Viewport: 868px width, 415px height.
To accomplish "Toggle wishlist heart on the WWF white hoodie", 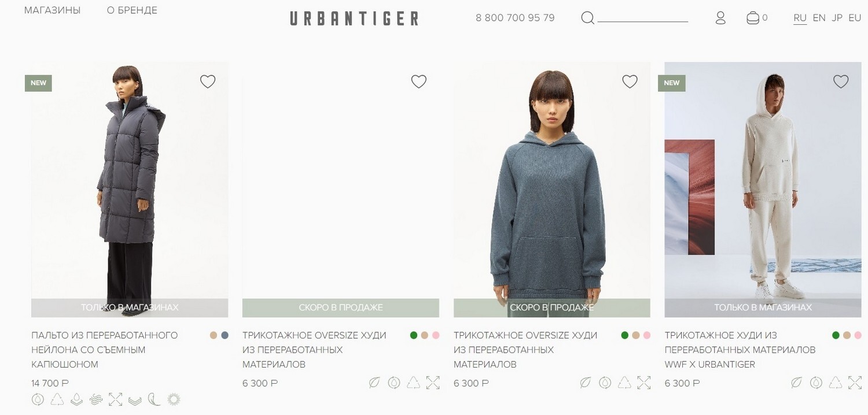I will tap(841, 81).
